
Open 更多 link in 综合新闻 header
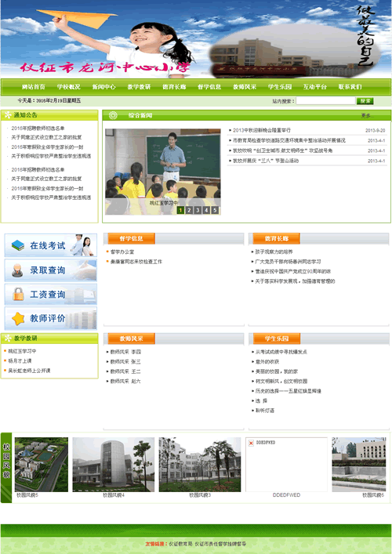pyautogui.click(x=367, y=115)
